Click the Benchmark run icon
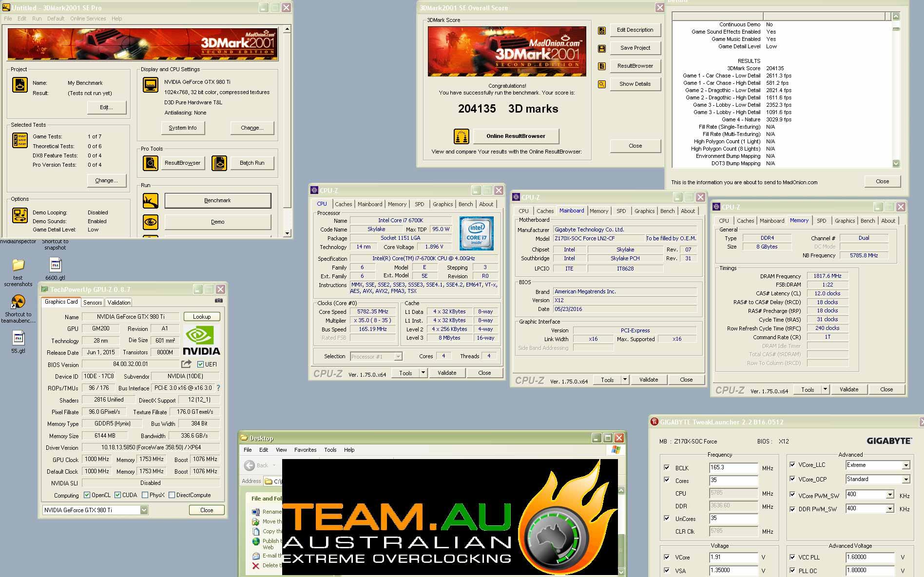924x577 pixels. pos(150,200)
